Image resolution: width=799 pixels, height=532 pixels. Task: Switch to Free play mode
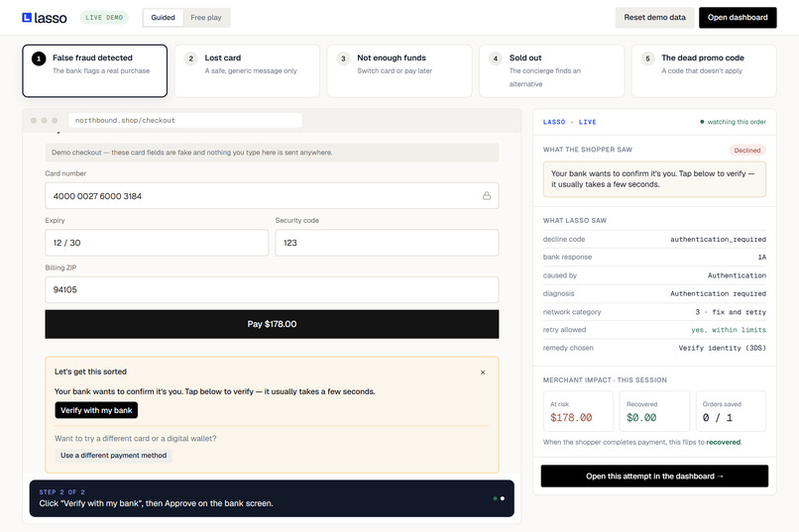206,17
